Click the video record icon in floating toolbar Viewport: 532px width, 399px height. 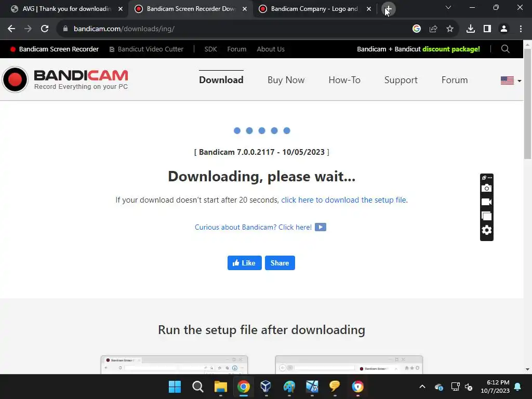coord(486,202)
